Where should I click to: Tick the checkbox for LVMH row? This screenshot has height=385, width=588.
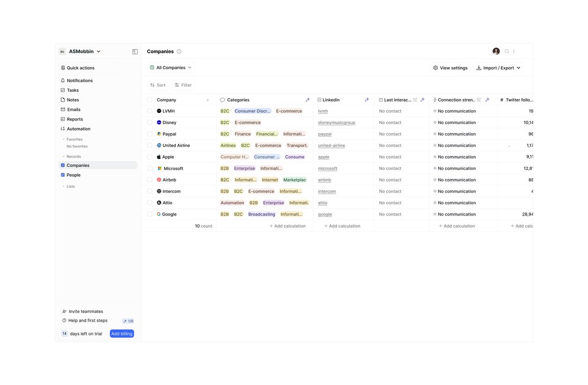tap(150, 111)
